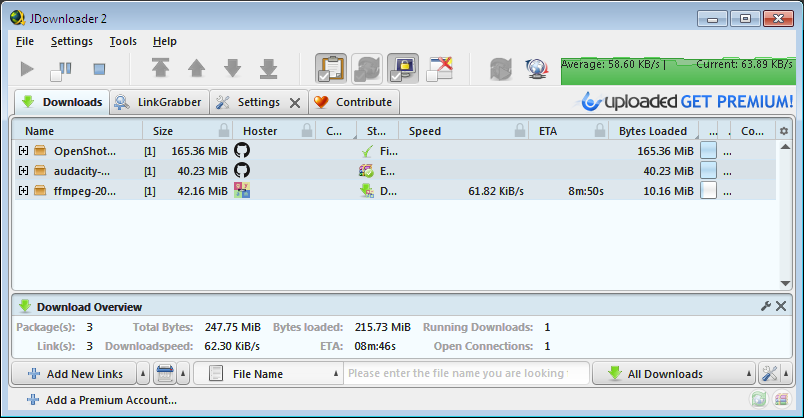Screen dimensions: 805x418
Task: Click the downloads list scroll up arrow
Action: pos(785,147)
